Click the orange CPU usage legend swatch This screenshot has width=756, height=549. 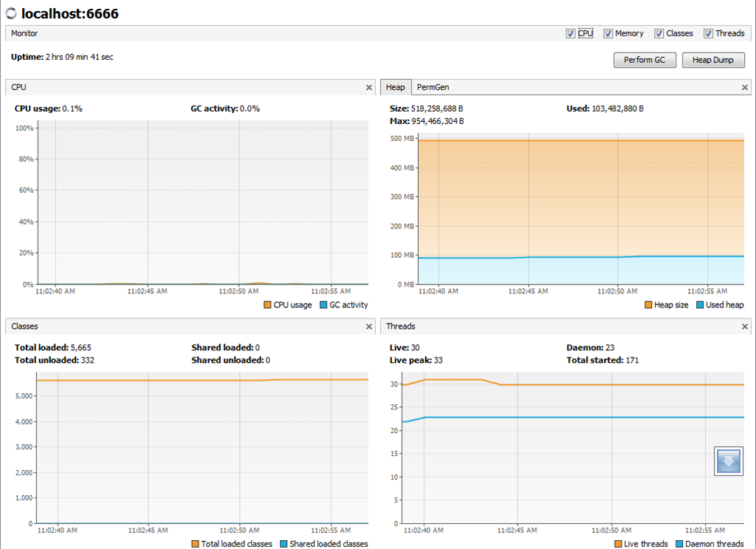click(x=267, y=305)
